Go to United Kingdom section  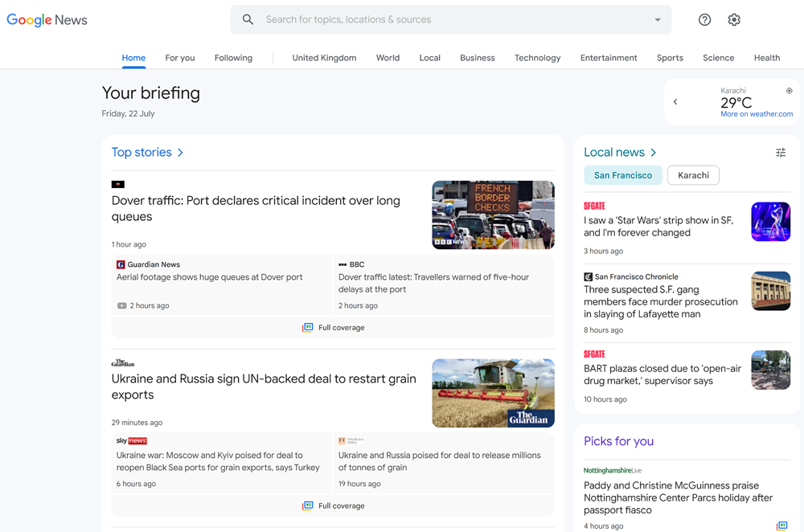(324, 58)
